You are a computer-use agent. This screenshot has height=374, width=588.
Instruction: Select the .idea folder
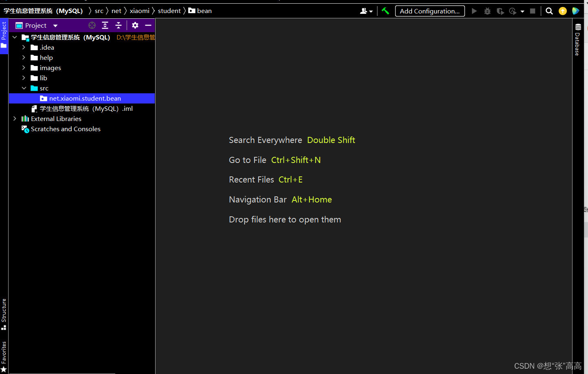click(42, 47)
